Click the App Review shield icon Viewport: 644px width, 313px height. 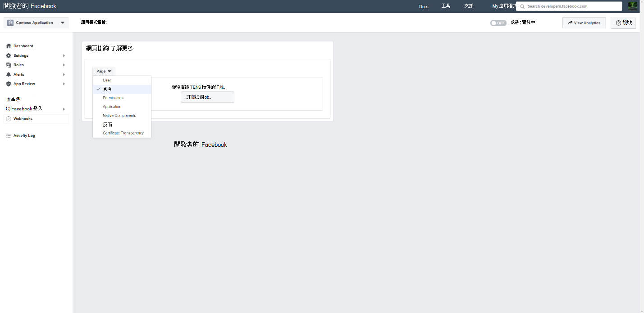coord(9,84)
